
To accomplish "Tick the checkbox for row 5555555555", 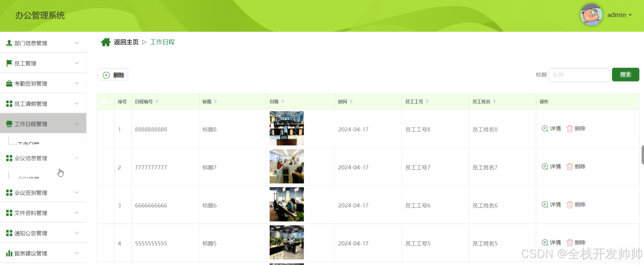I will (103, 243).
